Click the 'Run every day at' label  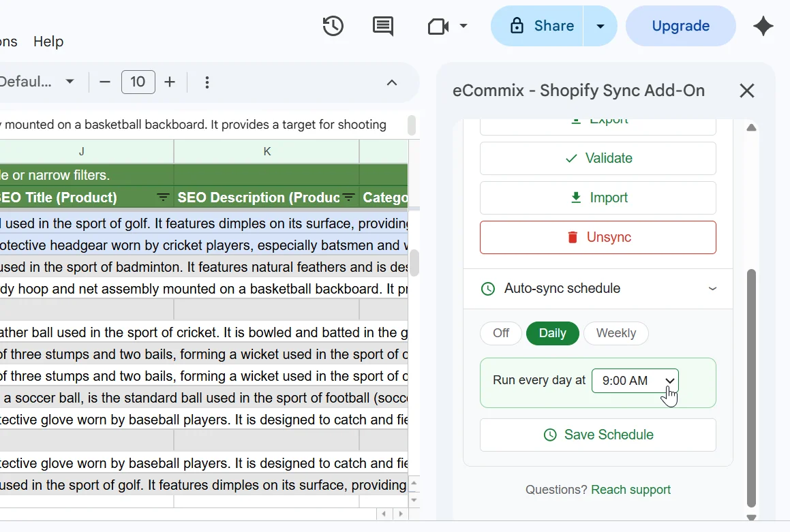pyautogui.click(x=539, y=380)
